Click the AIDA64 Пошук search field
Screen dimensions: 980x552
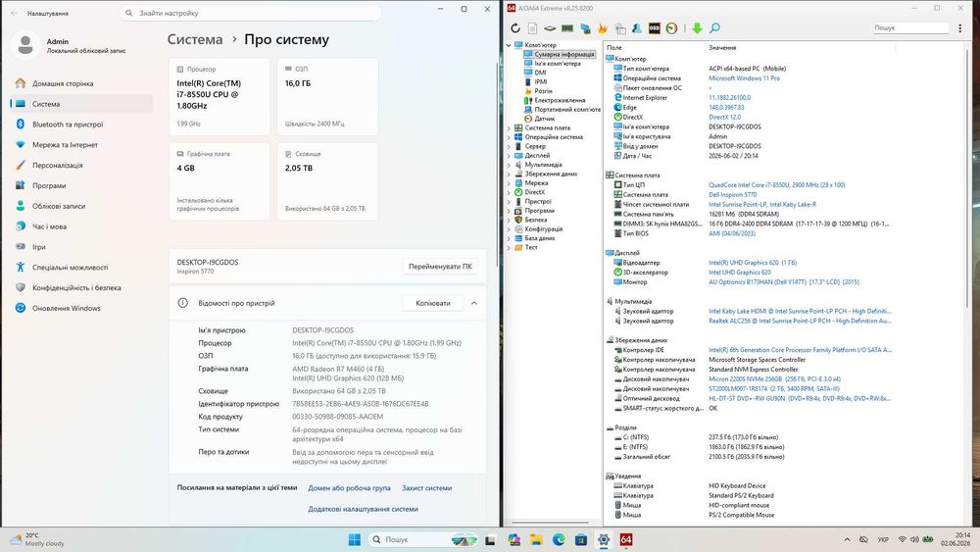[910, 28]
